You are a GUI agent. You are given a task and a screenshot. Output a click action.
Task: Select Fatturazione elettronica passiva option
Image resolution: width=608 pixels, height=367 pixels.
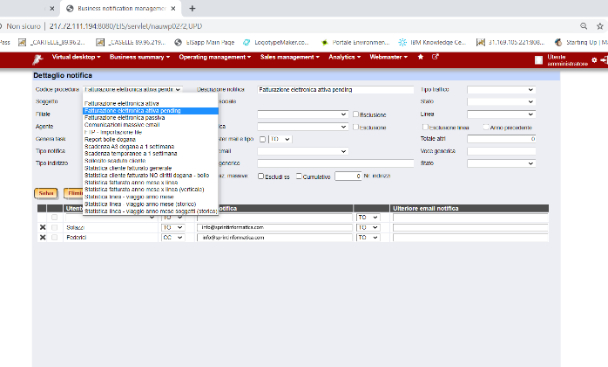coord(150,118)
